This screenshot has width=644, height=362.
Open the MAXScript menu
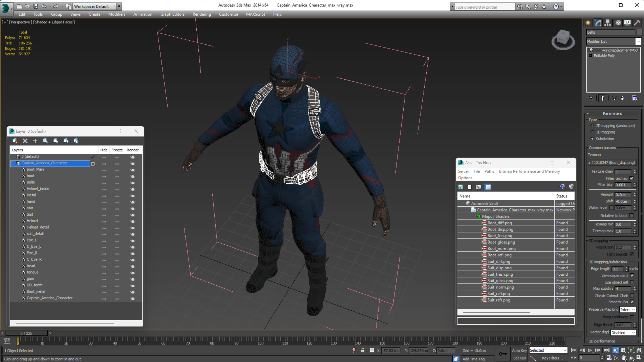pos(256,14)
